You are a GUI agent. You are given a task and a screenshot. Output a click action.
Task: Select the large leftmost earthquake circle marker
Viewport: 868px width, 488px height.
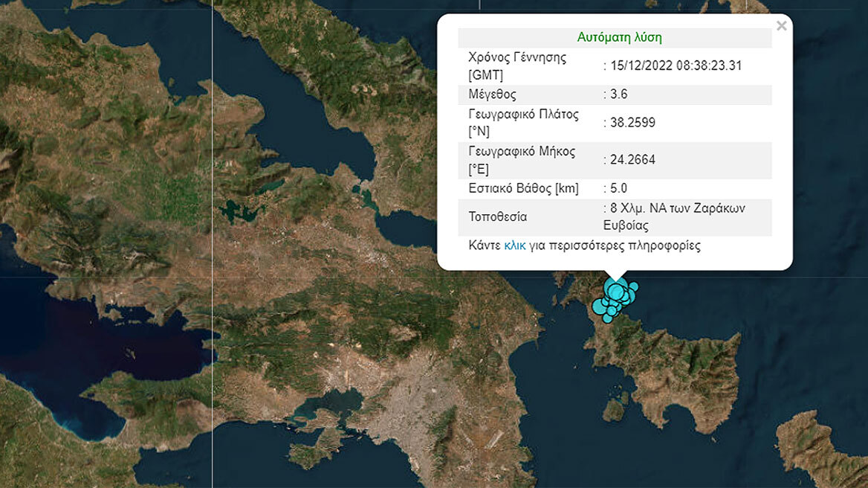click(x=599, y=306)
